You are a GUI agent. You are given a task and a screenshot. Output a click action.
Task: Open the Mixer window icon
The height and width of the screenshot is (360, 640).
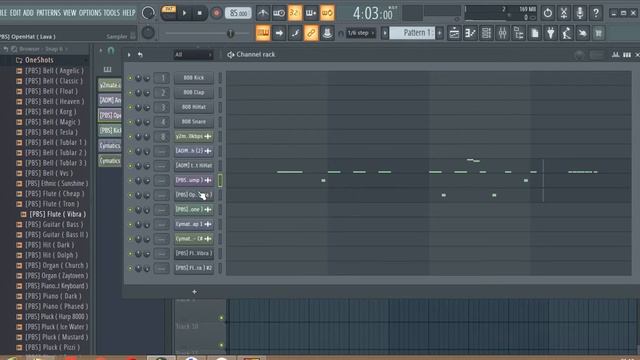pos(502,33)
